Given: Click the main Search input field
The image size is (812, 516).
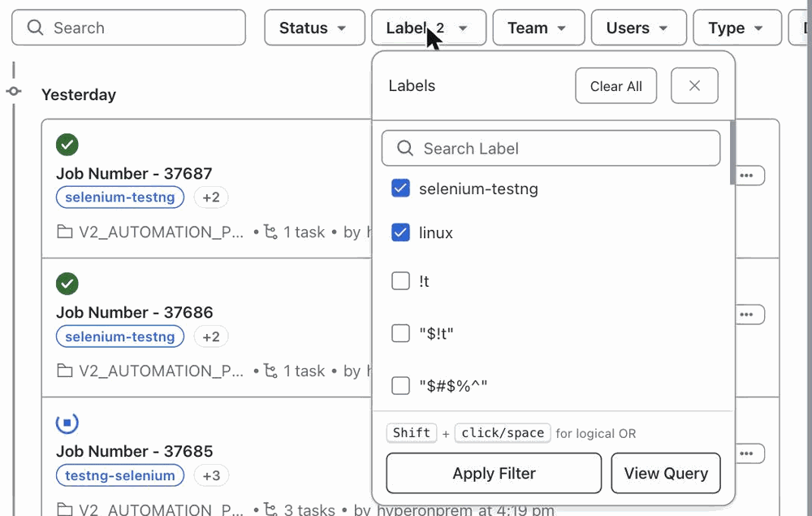Looking at the screenshot, I should pyautogui.click(x=128, y=28).
